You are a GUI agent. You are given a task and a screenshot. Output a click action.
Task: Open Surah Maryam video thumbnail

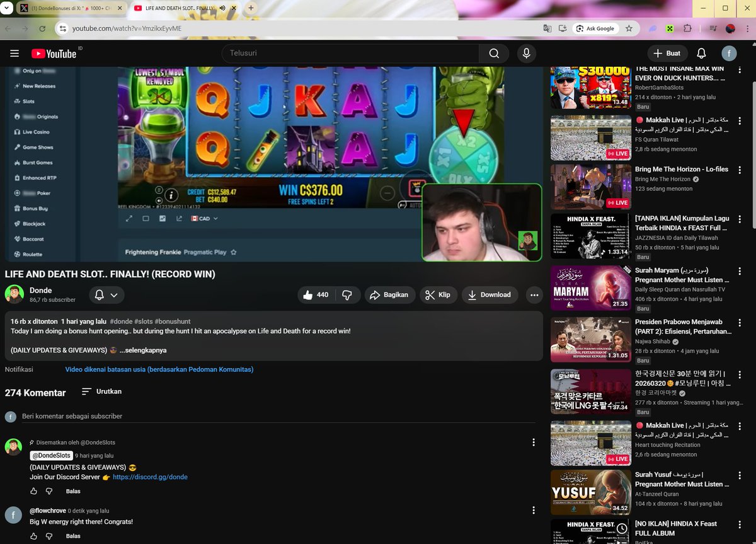(x=591, y=287)
